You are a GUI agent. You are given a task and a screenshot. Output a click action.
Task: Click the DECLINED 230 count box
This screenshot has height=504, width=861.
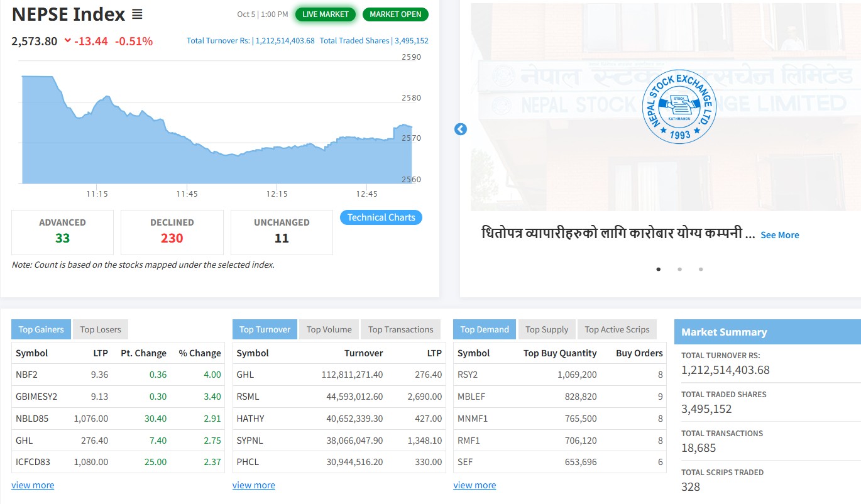pyautogui.click(x=172, y=232)
